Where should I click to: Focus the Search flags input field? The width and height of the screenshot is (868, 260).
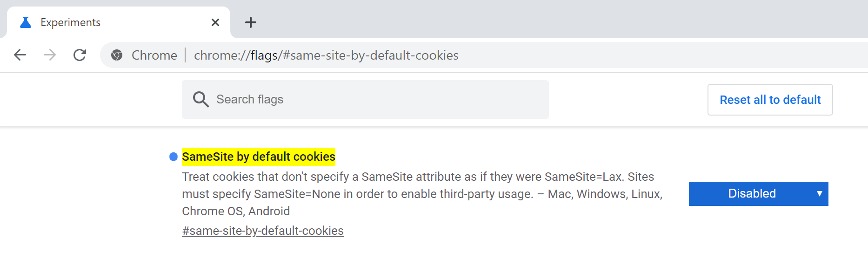pyautogui.click(x=372, y=99)
